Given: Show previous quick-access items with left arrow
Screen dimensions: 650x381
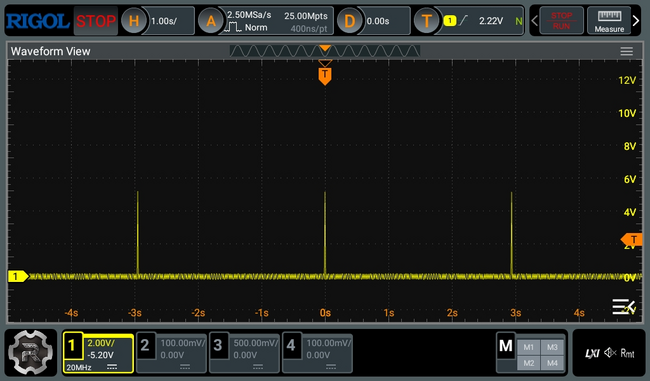Looking at the screenshot, I should coord(534,20).
